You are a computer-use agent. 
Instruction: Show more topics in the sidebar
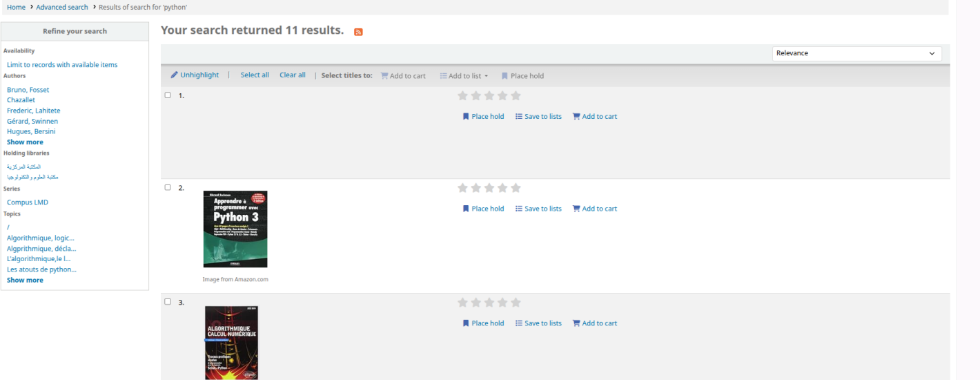25,281
